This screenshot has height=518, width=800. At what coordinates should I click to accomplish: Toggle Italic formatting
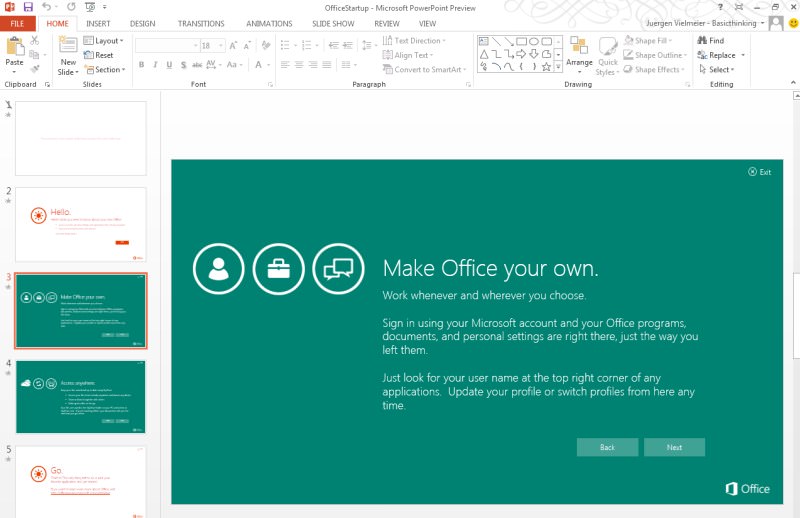pyautogui.click(x=155, y=65)
